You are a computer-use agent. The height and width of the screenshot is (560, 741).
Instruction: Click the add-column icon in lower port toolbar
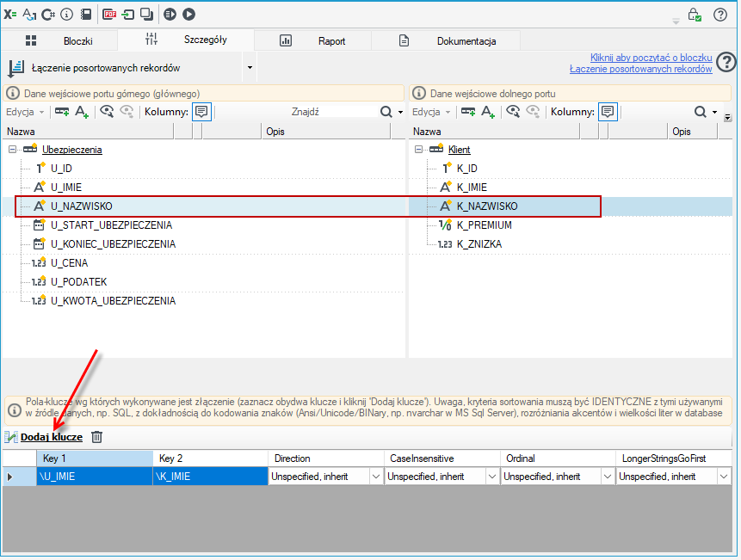tap(468, 112)
